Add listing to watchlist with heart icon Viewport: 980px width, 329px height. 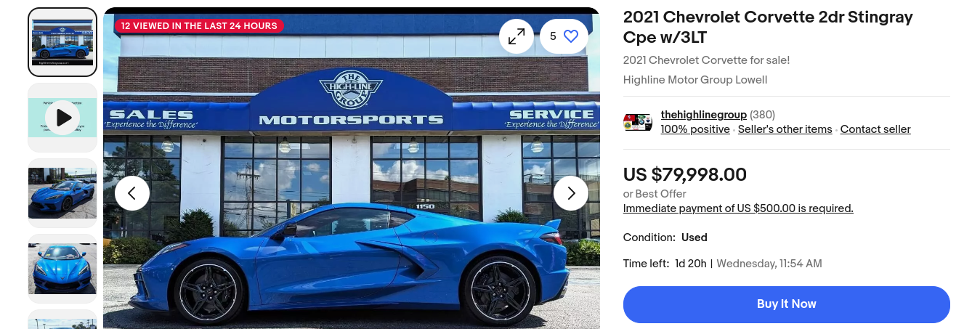click(564, 36)
